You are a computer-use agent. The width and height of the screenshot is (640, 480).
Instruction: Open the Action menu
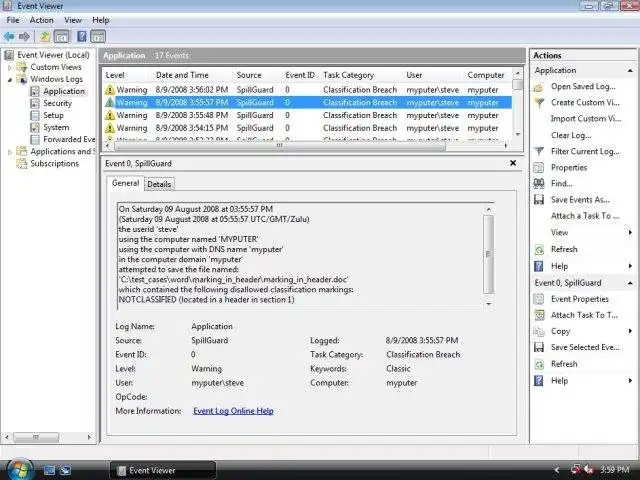[x=41, y=20]
